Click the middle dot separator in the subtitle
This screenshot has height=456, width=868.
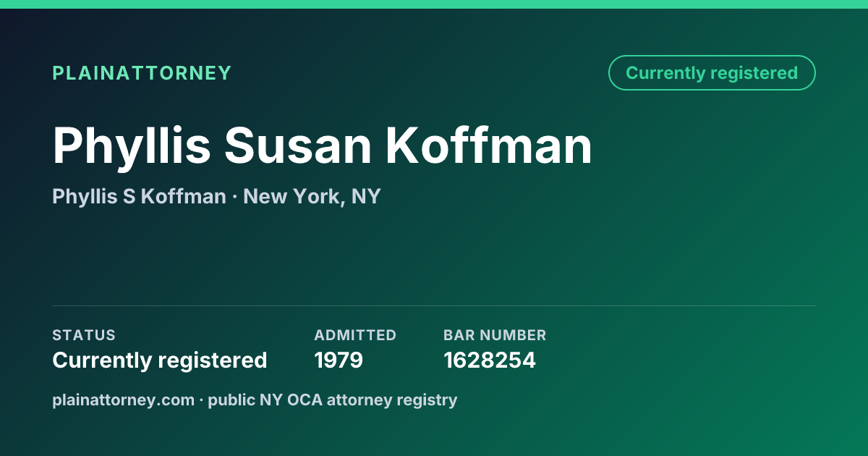coord(234,197)
